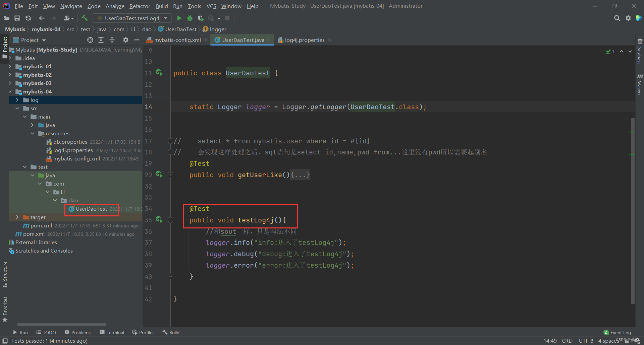Run with Coverage shield icon
The width and height of the screenshot is (644, 345).
tap(201, 18)
